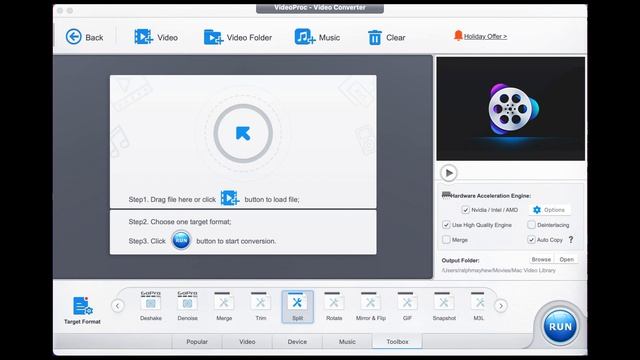Start conversion with the big RUN button
The image size is (640, 360).
point(560,326)
